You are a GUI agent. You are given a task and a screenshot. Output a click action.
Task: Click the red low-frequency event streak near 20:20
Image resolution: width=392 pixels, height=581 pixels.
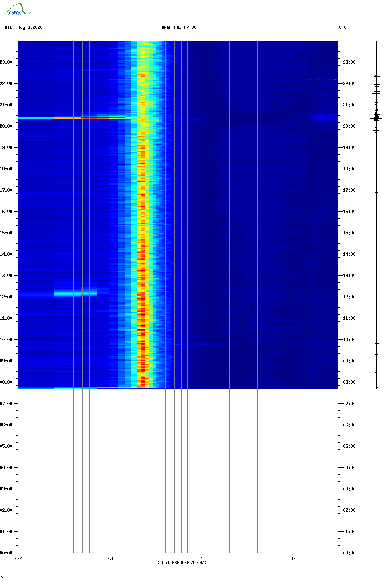89,117
